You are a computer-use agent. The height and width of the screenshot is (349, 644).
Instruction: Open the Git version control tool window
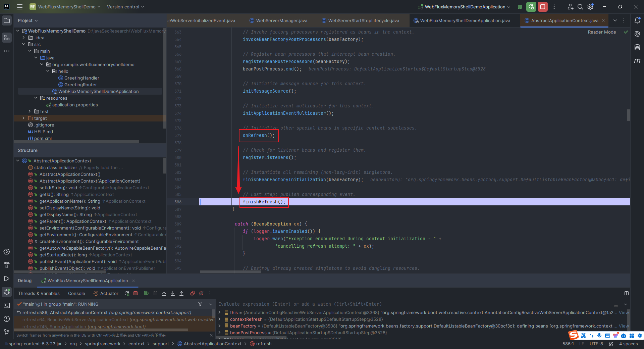click(x=7, y=332)
